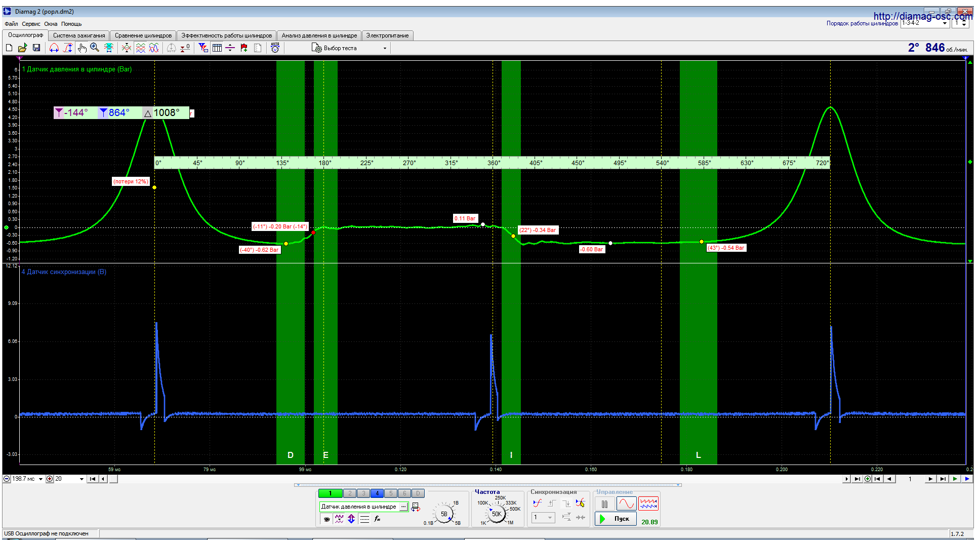Image resolution: width=980 pixels, height=540 pixels.
Task: Open the fx math function icon
Action: 377,519
